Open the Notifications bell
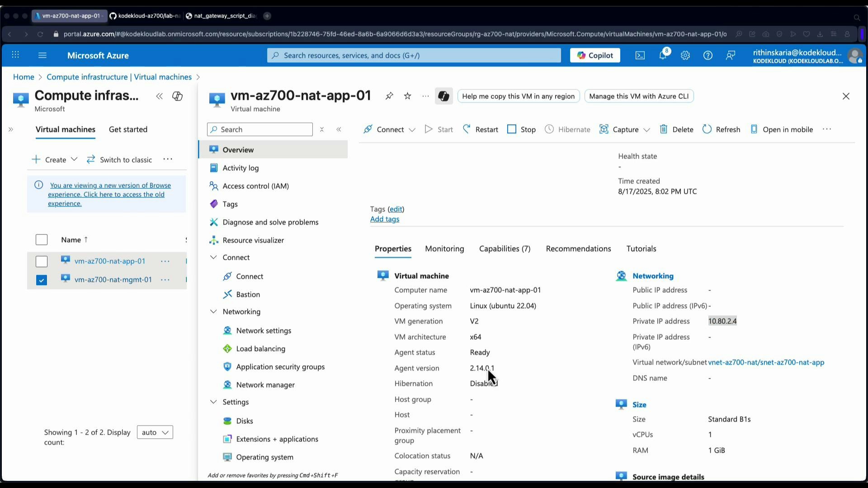This screenshot has height=488, width=868. 663,55
